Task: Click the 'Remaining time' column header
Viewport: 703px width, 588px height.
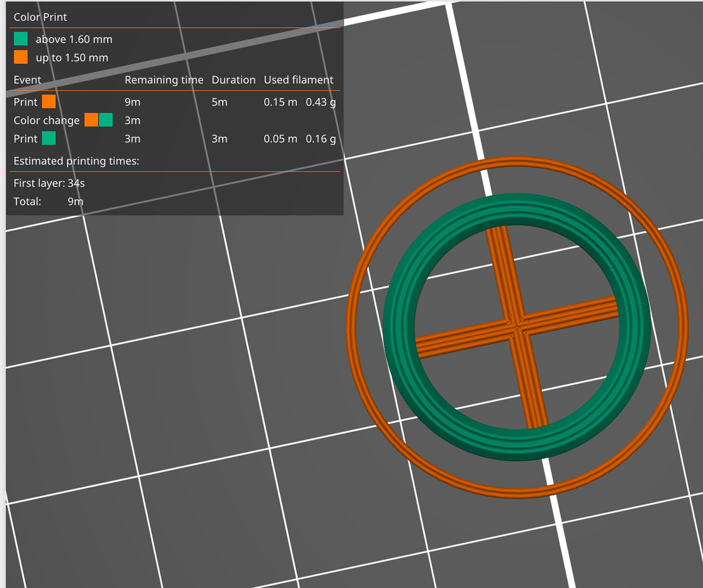Action: 164,80
